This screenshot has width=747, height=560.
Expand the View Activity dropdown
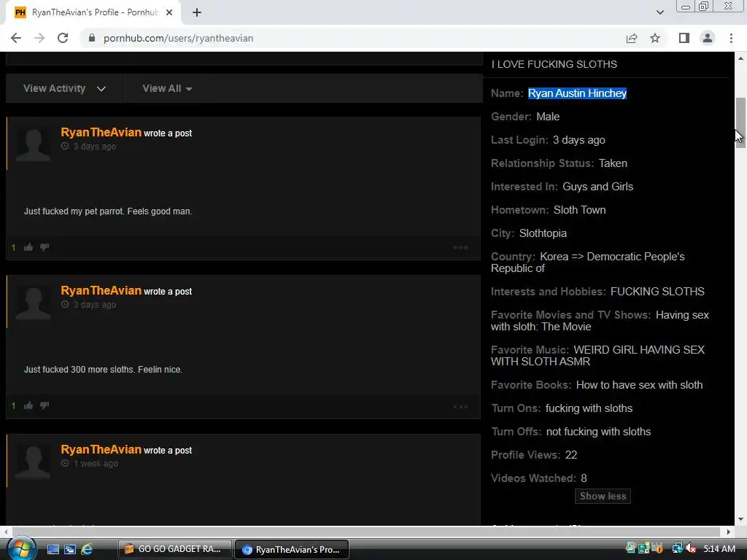pos(65,88)
